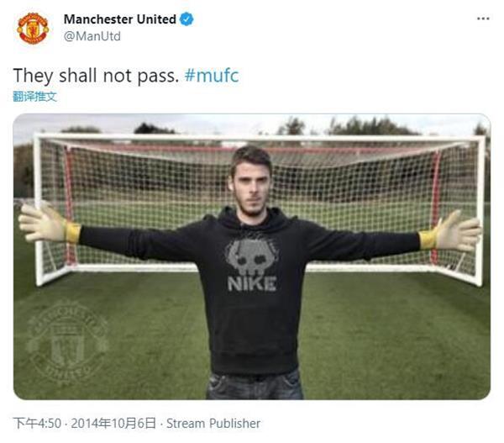Click the Manchester United display name
Screen dimensions: 504x443
[x=120, y=19]
